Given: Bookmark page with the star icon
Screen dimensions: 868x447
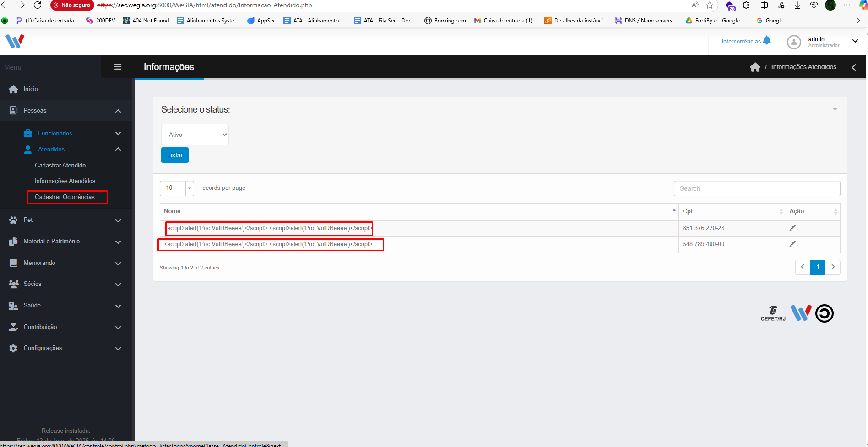Looking at the screenshot, I should pos(710,5).
